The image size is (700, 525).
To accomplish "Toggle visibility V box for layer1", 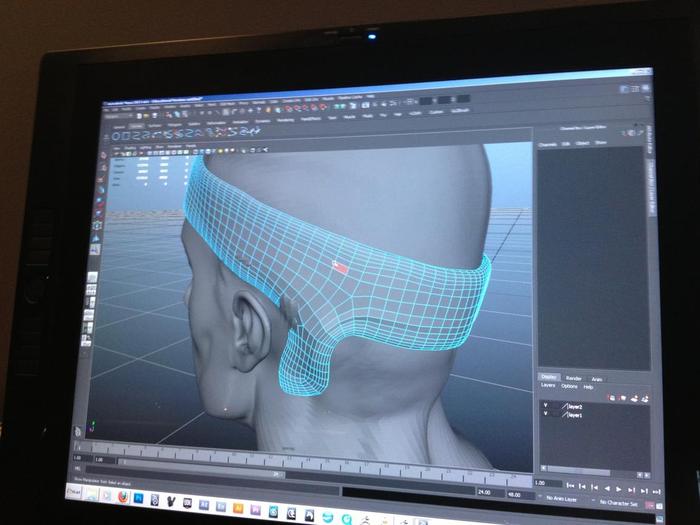I will (545, 414).
